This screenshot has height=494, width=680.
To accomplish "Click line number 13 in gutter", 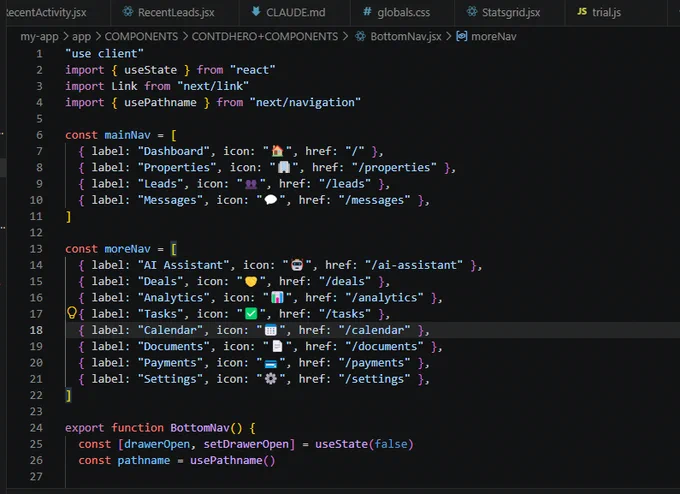I will 36,249.
